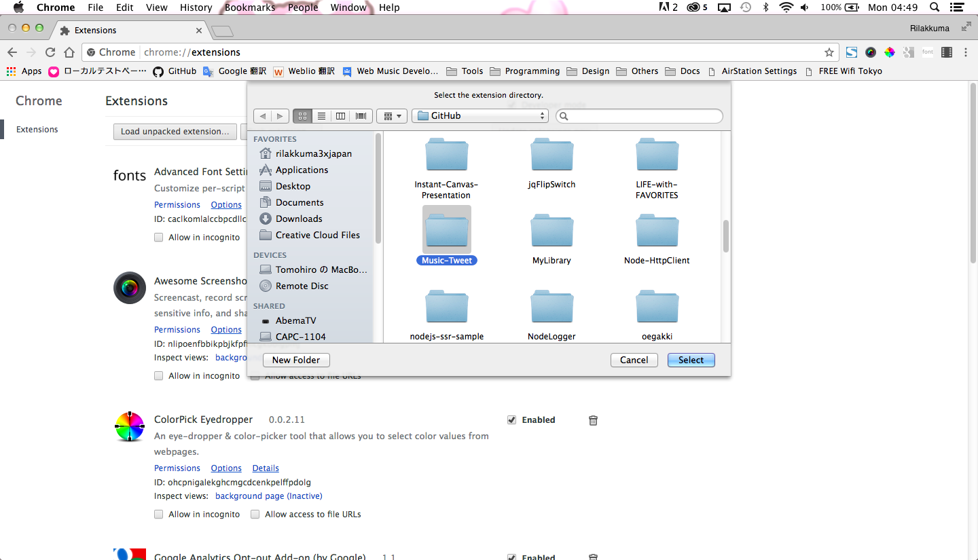The height and width of the screenshot is (560, 978).
Task: Allow Awesome Screenshot in incognito
Action: click(158, 376)
